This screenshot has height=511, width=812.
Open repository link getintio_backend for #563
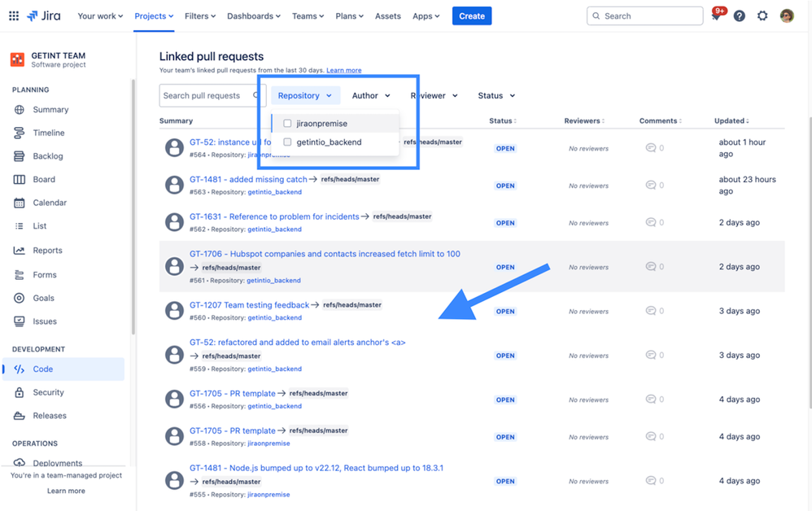point(274,192)
